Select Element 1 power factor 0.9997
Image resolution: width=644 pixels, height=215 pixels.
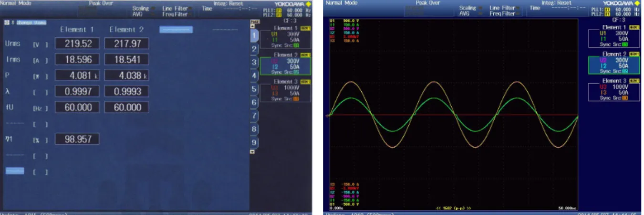(77, 91)
